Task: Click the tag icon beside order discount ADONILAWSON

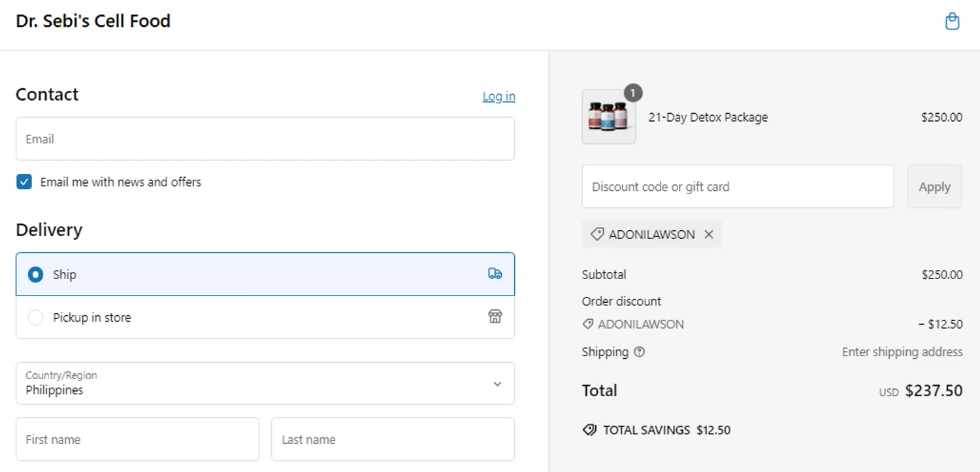Action: click(588, 324)
